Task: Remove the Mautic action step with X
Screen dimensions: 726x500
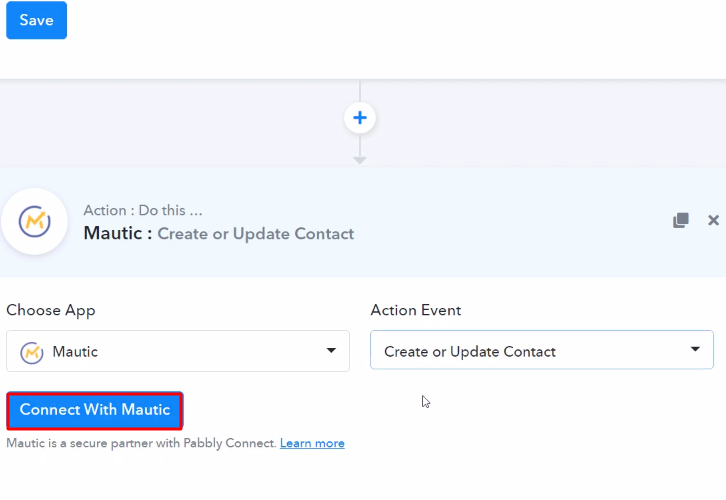Action: 713,220
